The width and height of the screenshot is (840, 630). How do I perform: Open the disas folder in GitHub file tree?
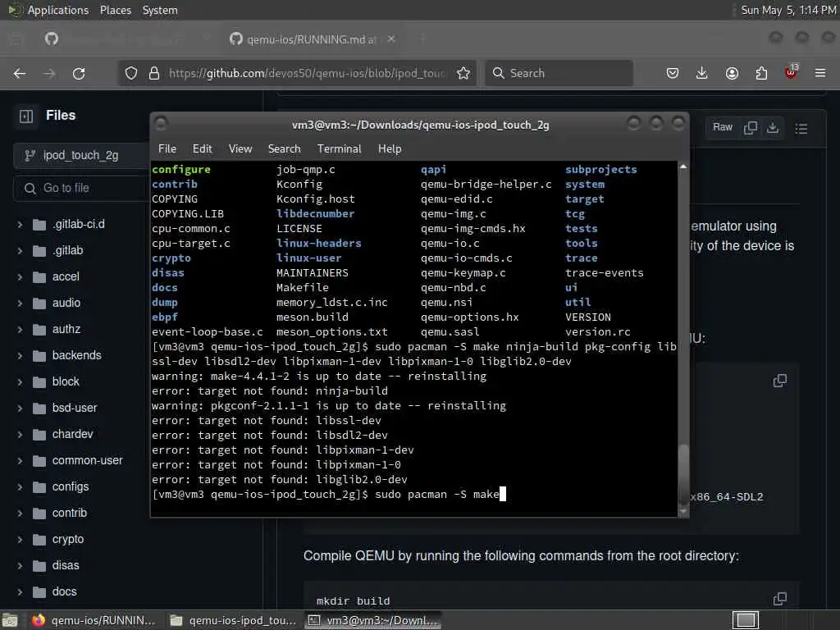tap(66, 565)
